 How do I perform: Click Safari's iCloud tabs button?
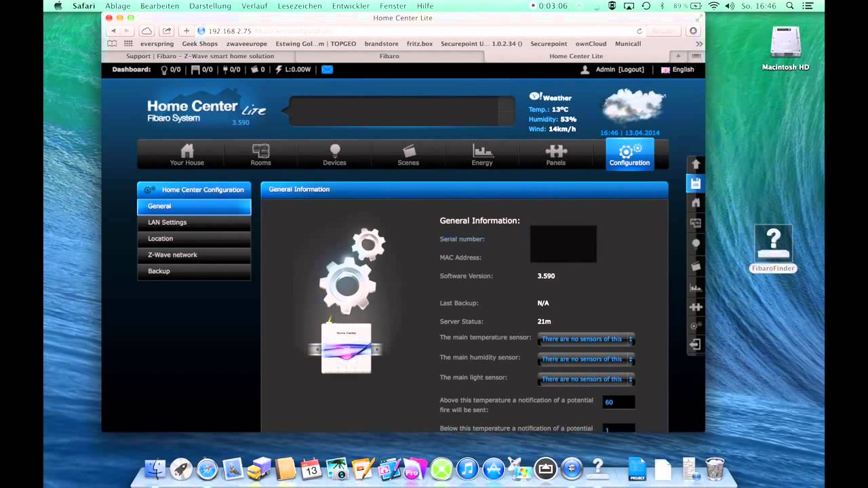(146, 30)
